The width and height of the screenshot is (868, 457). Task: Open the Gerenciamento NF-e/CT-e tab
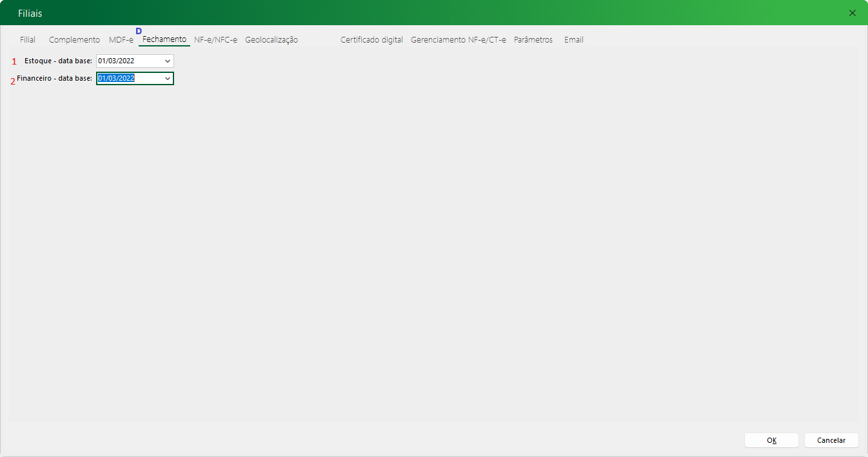click(x=459, y=40)
